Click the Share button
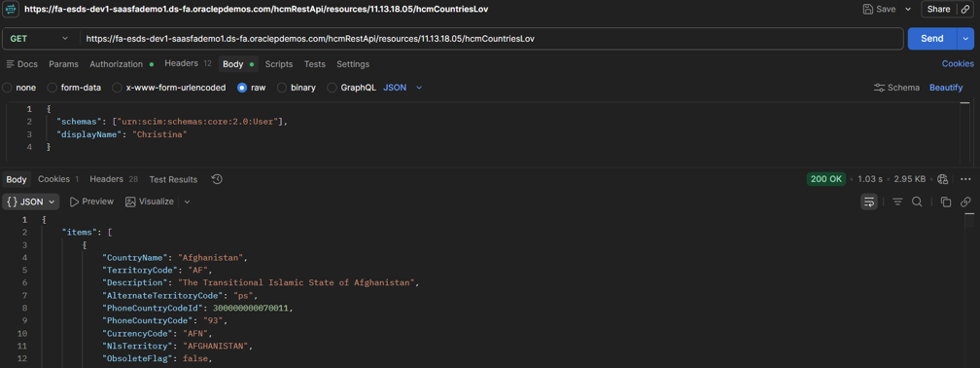This screenshot has width=980, height=368. pyautogui.click(x=939, y=9)
